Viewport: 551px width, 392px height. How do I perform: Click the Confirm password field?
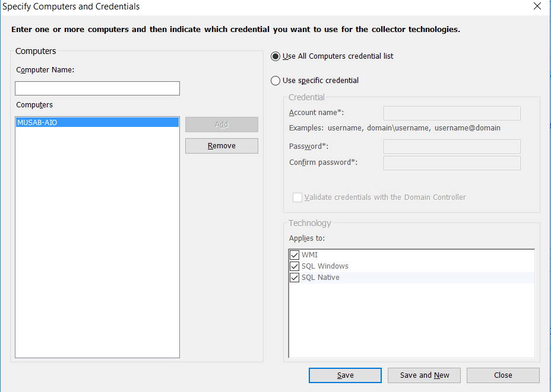click(452, 163)
